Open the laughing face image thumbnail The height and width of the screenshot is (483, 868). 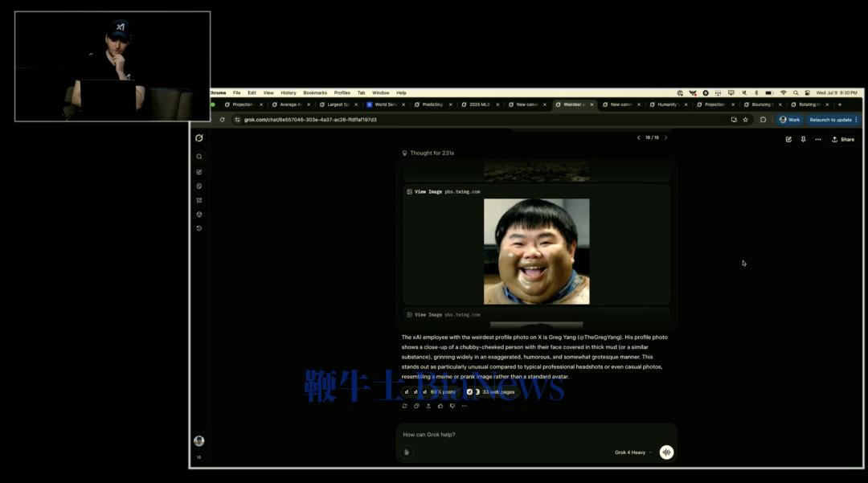point(536,252)
